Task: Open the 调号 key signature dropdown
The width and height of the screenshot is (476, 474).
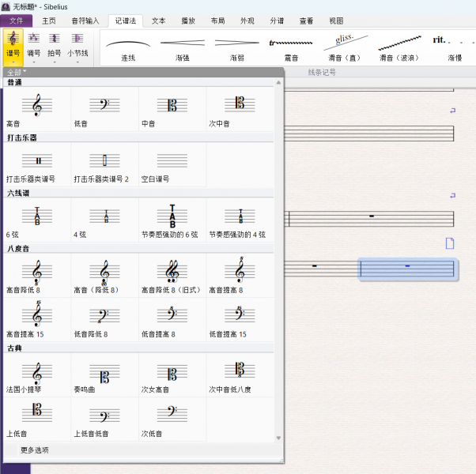Action: (34, 47)
